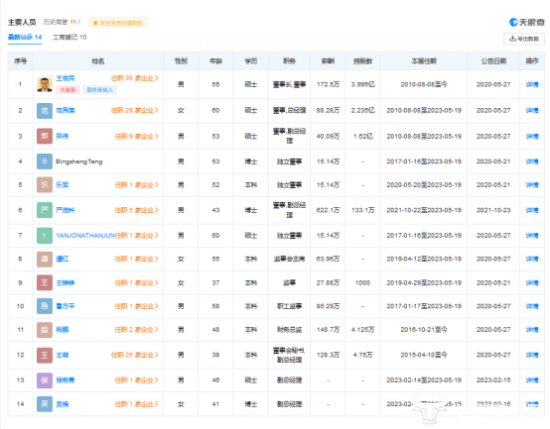Image resolution: width=550 pixels, height=429 pixels.
Task: Open 详情 for row 10
Action: coord(532,306)
